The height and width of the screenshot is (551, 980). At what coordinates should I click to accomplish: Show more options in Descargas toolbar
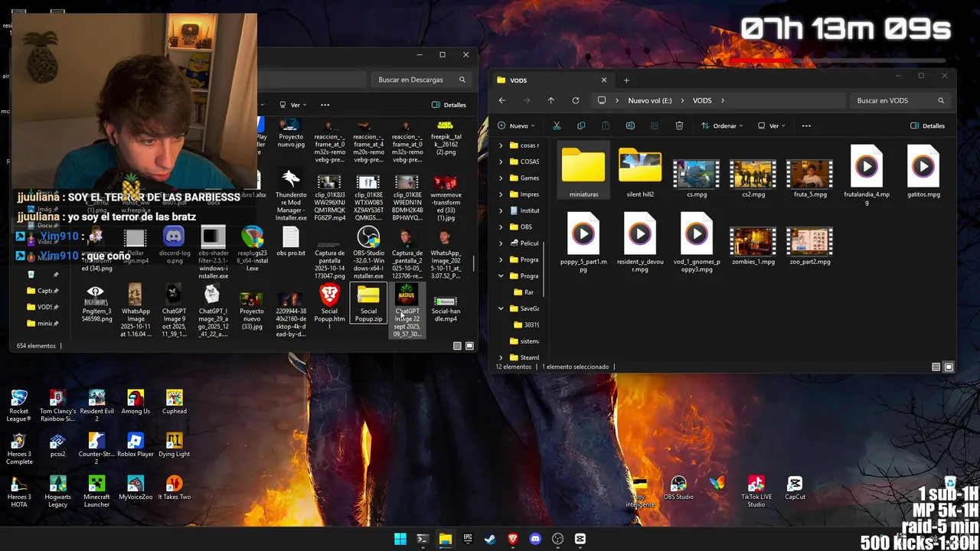(325, 105)
